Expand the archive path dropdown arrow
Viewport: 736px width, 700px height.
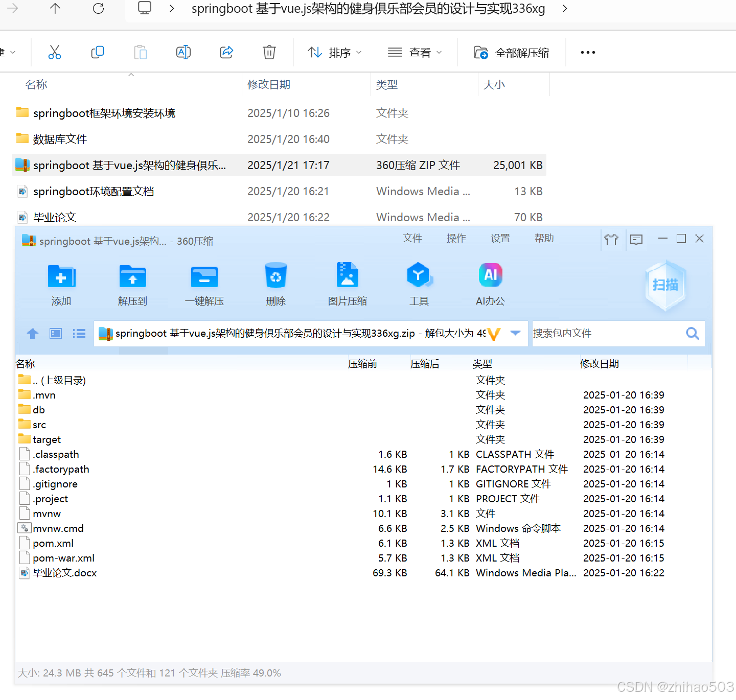[515, 333]
